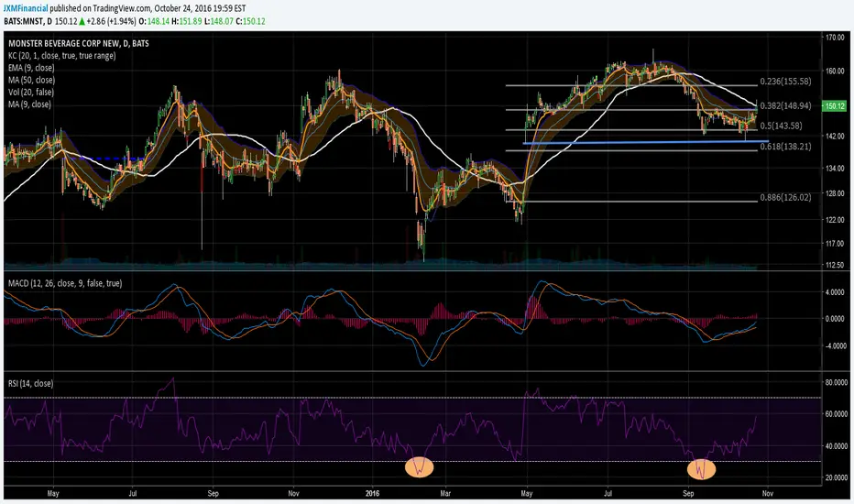Click the 134.00 price axis label
The width and height of the screenshot is (854, 504).
click(x=835, y=169)
